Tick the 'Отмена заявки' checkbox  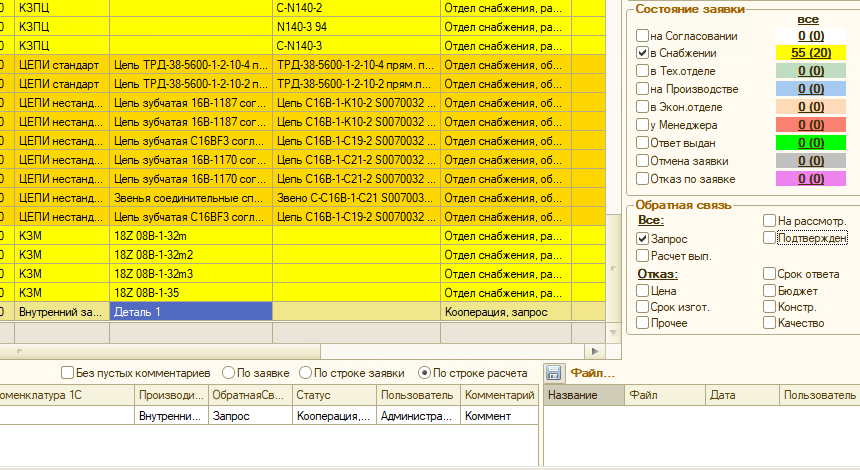[642, 161]
